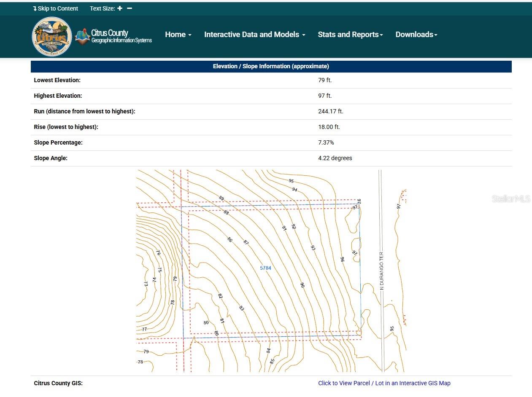Select the 244.17 ft. run distance value

click(330, 111)
